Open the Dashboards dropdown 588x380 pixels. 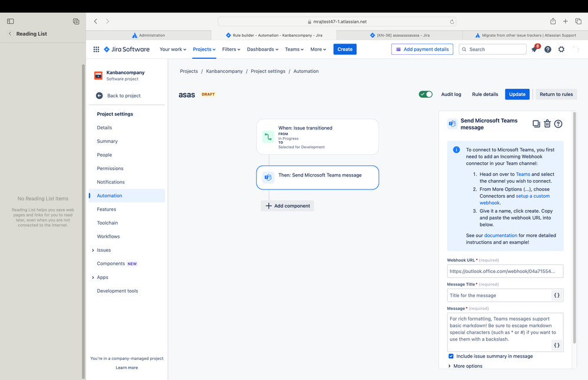[263, 49]
